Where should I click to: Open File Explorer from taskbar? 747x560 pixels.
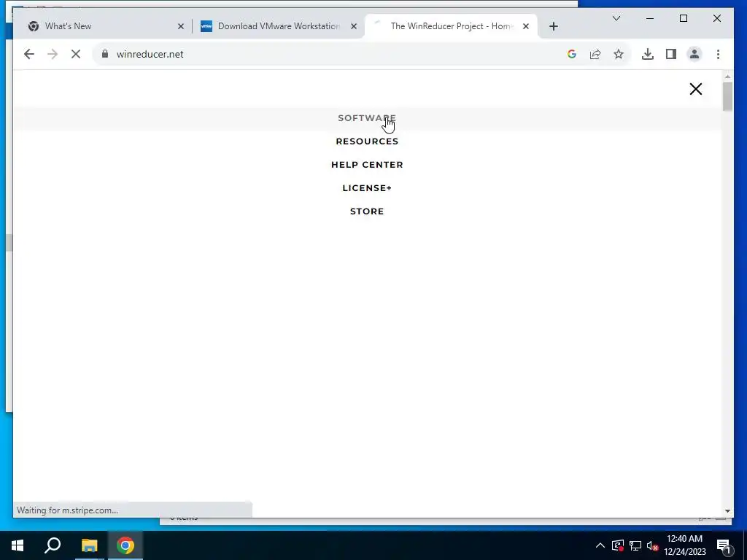tap(89, 545)
